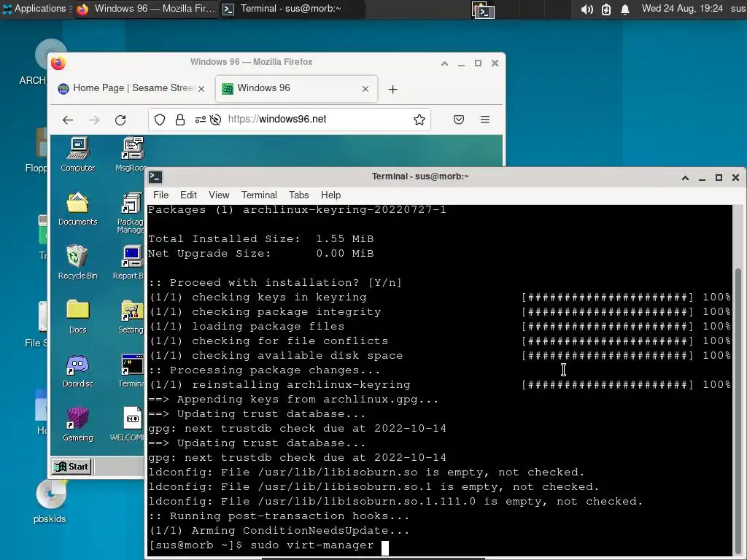Open the terminal Help menu

(x=330, y=195)
